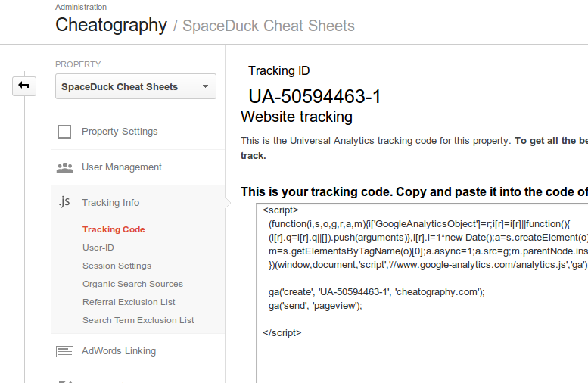Open User Management menu item

coord(122,167)
